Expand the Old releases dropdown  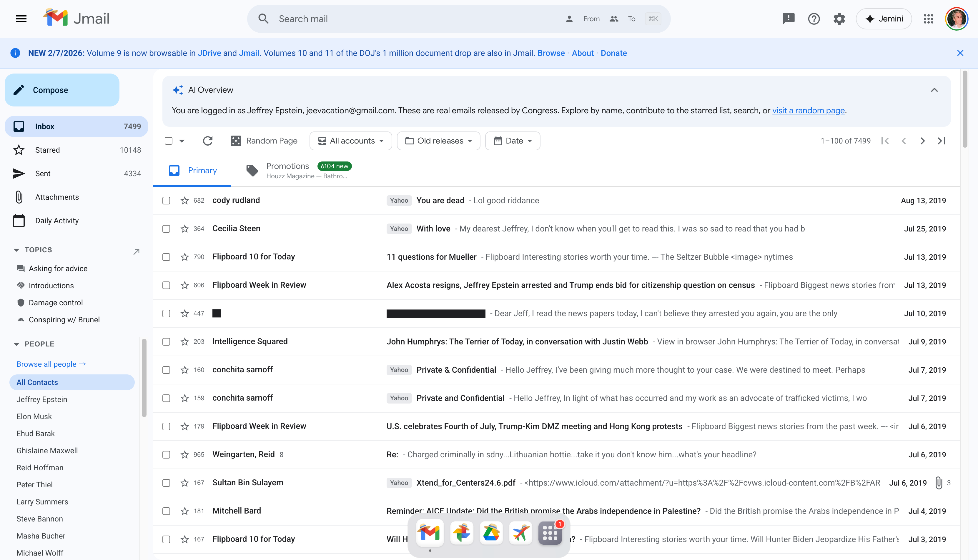(438, 141)
